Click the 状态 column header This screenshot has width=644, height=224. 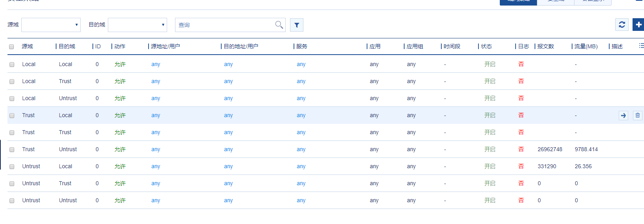pyautogui.click(x=486, y=46)
